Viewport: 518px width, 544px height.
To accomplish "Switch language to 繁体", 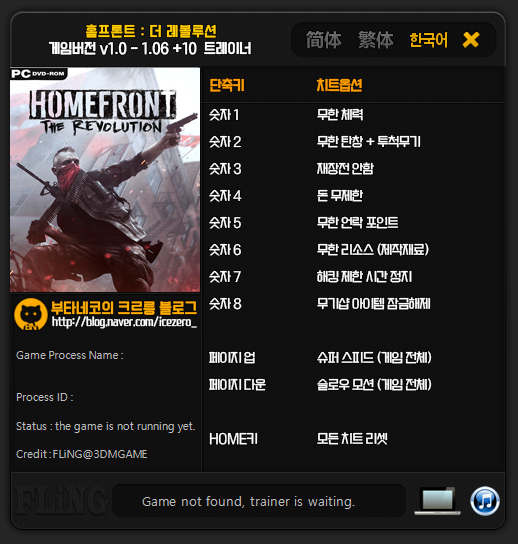I will [x=376, y=40].
